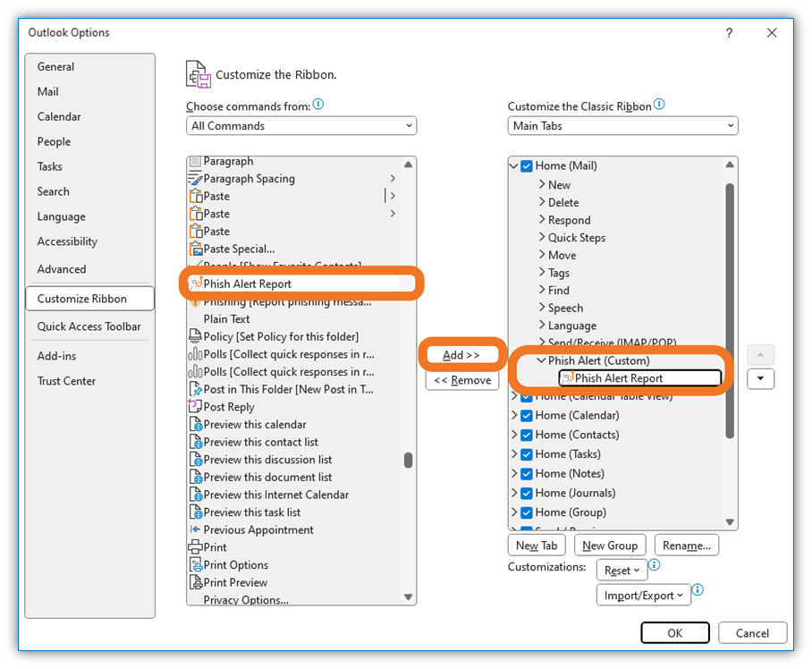The image size is (812, 669).
Task: Uncheck the Home (Mail) tab checkbox
Action: click(527, 166)
